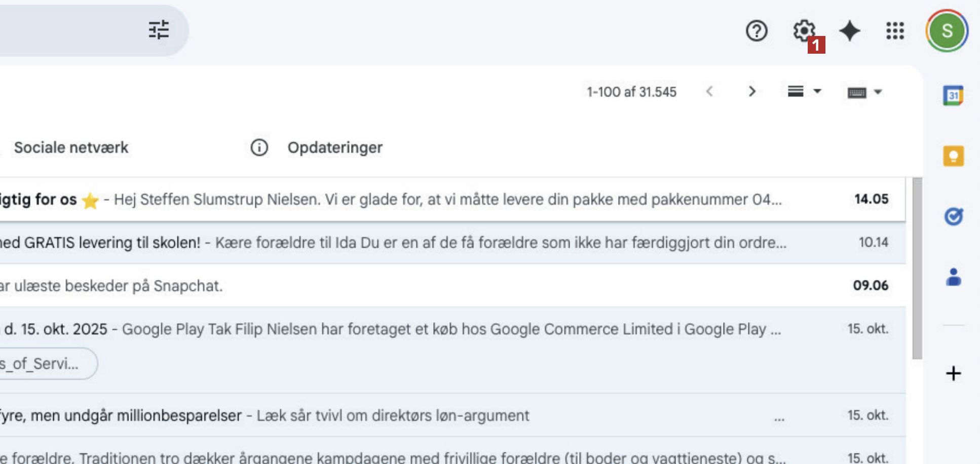Click the info icon beside Opdateringer
The height and width of the screenshot is (464, 980).
pos(259,147)
